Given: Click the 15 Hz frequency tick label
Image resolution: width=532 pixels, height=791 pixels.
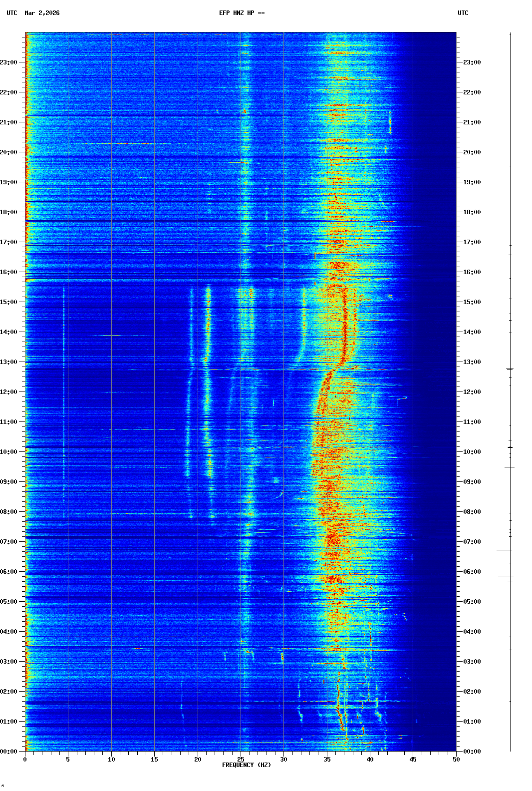Looking at the screenshot, I should (x=154, y=760).
